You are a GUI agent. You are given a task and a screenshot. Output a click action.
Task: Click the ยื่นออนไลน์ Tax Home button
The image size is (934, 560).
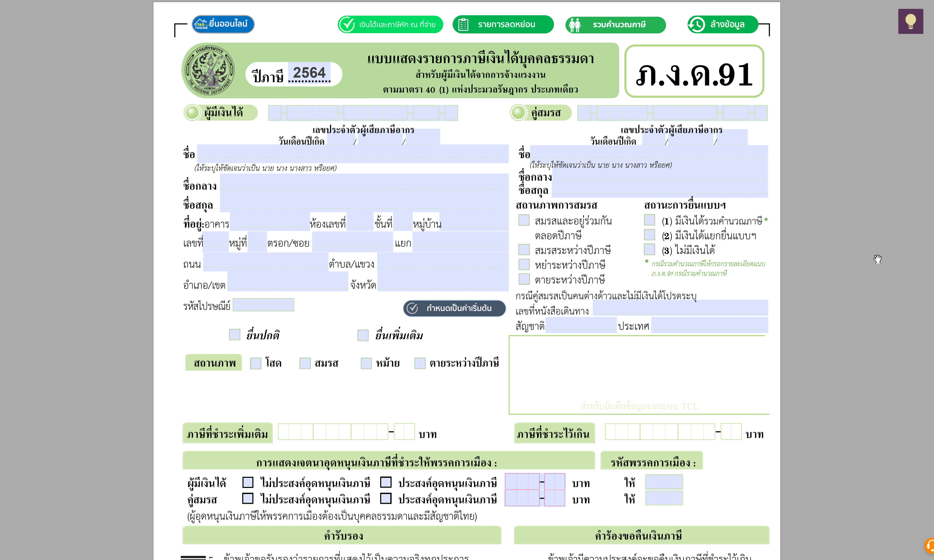click(223, 24)
